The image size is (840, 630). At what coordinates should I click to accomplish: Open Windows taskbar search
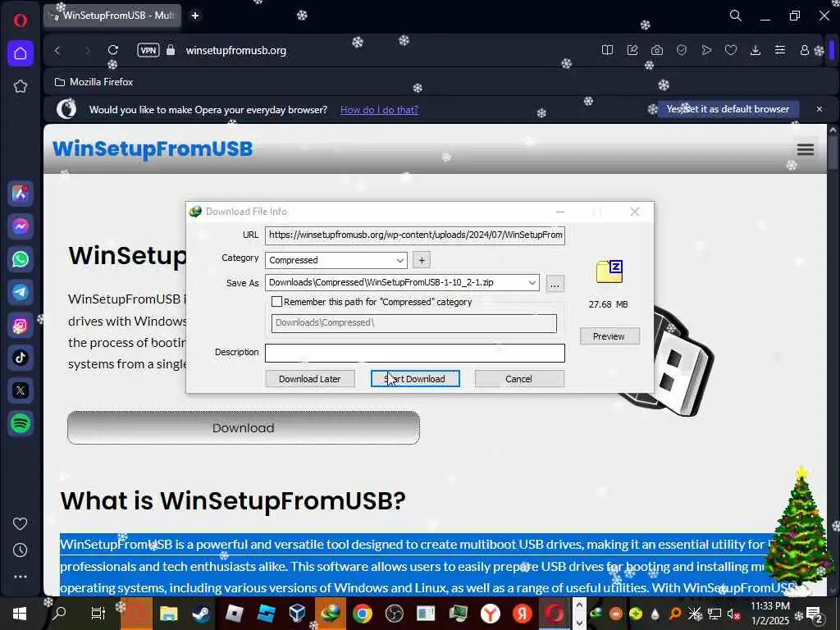click(x=59, y=614)
